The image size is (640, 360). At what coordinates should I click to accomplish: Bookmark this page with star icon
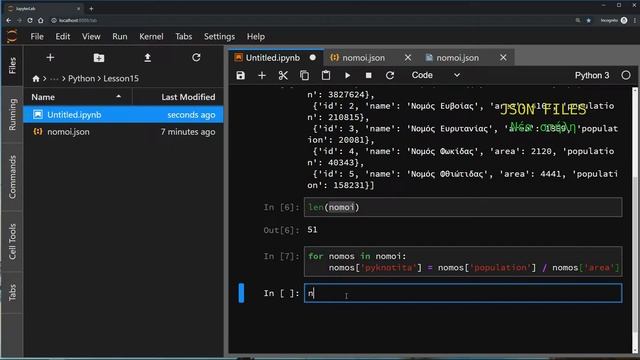tap(589, 20)
